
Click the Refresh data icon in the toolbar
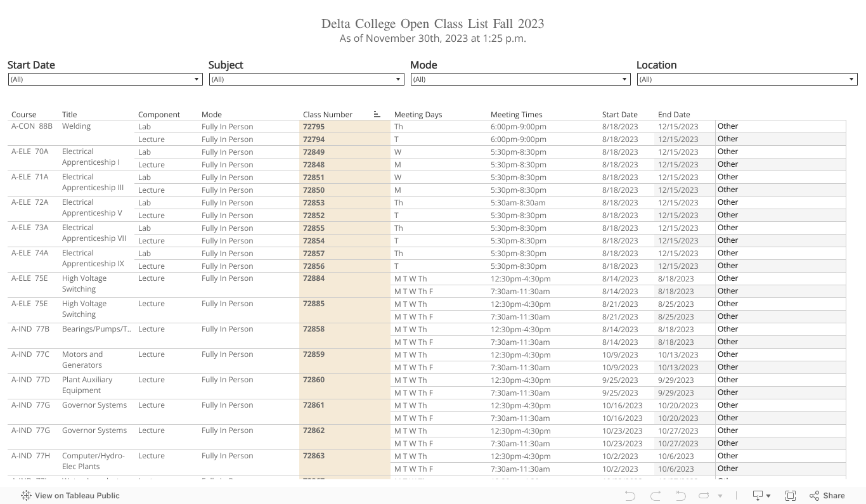pos(704,495)
